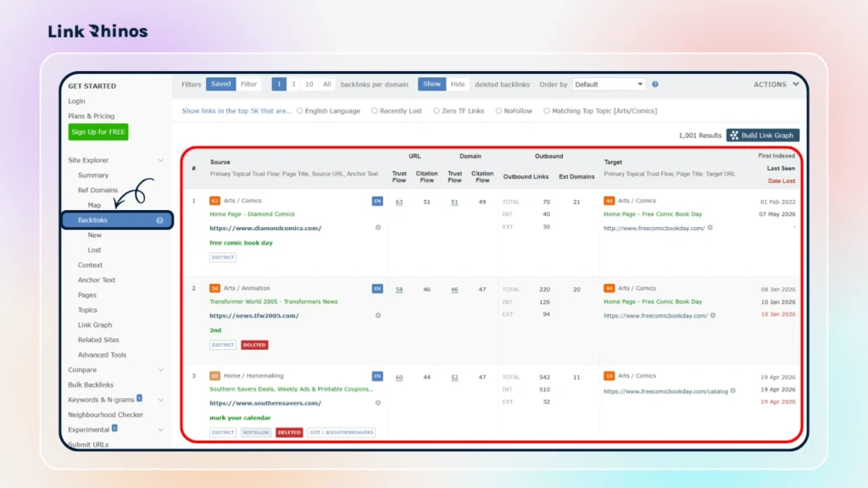The width and height of the screenshot is (868, 488).
Task: Click 'free comic book day' anchor text
Action: pos(241,243)
